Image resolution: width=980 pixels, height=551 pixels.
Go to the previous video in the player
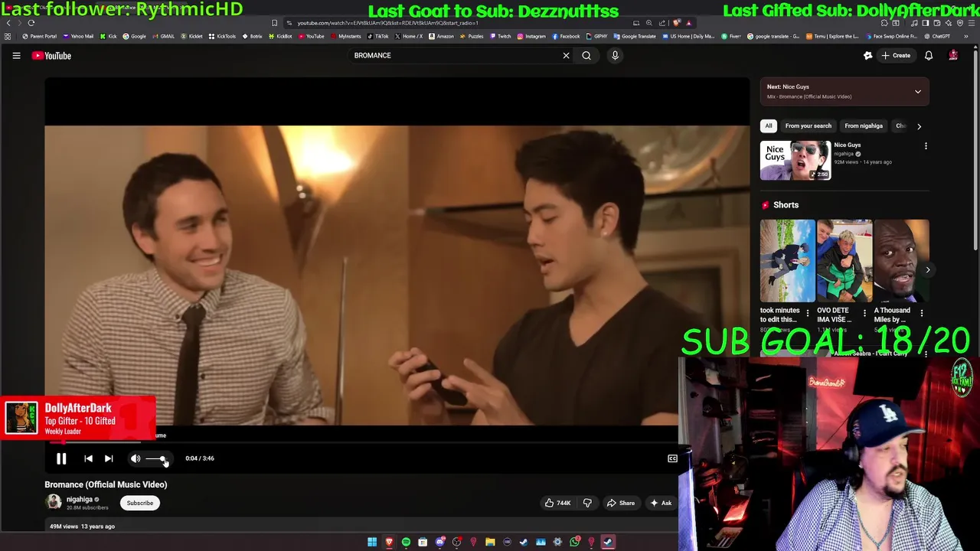coord(88,458)
